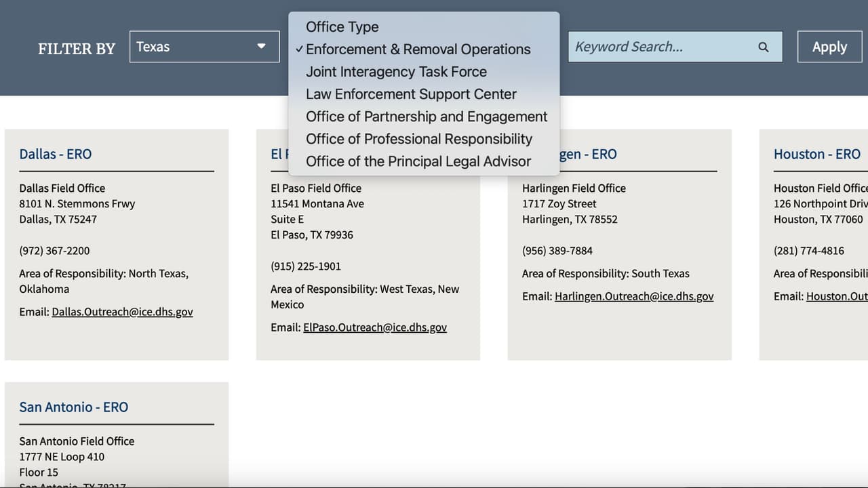The image size is (868, 488).
Task: Choose Office of Partnership and Engagement
Action: [426, 117]
